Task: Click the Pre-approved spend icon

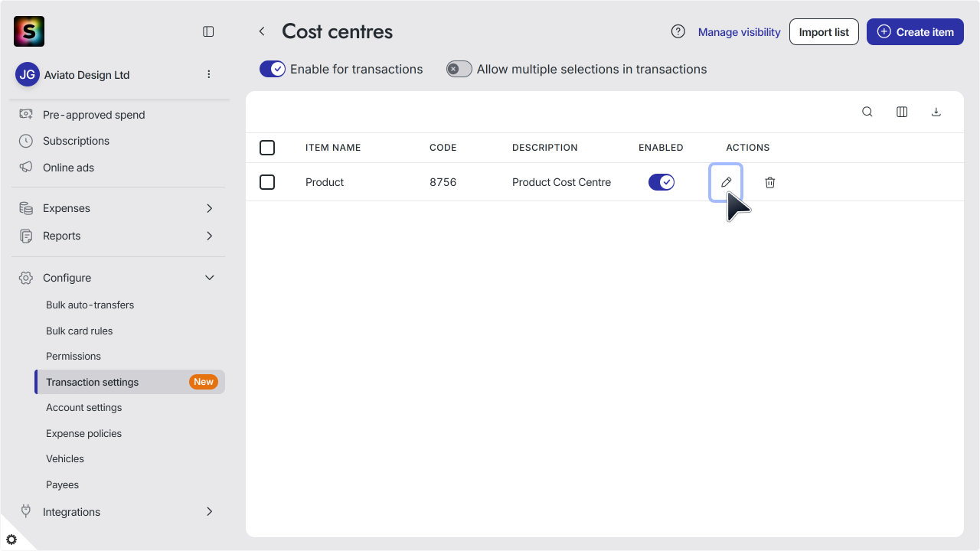Action: coord(26,114)
